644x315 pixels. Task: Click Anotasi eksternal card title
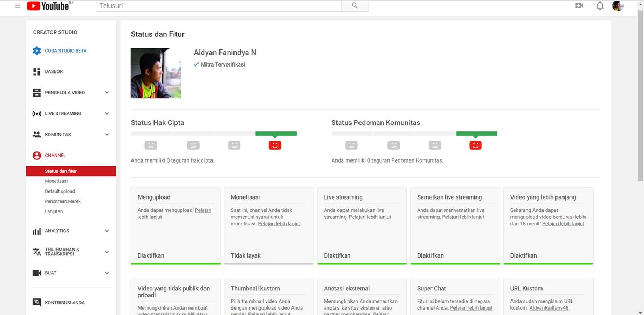pos(347,288)
